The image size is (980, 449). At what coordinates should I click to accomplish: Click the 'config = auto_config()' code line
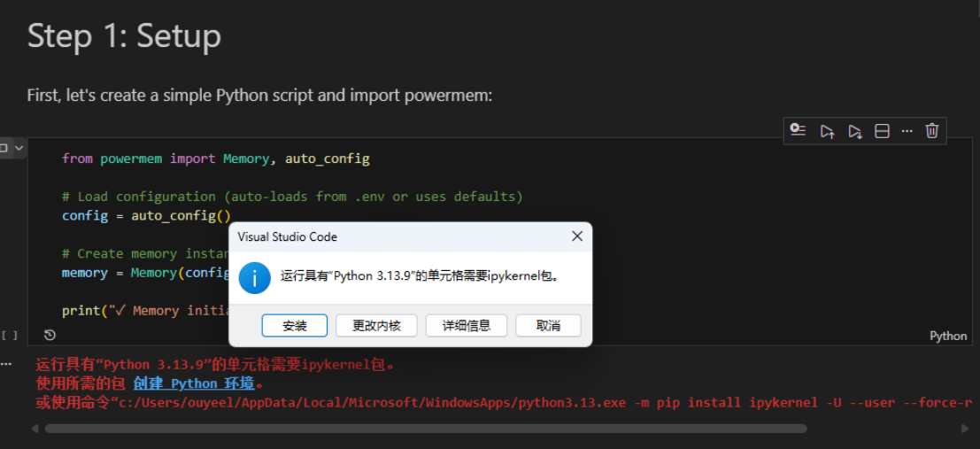point(146,216)
